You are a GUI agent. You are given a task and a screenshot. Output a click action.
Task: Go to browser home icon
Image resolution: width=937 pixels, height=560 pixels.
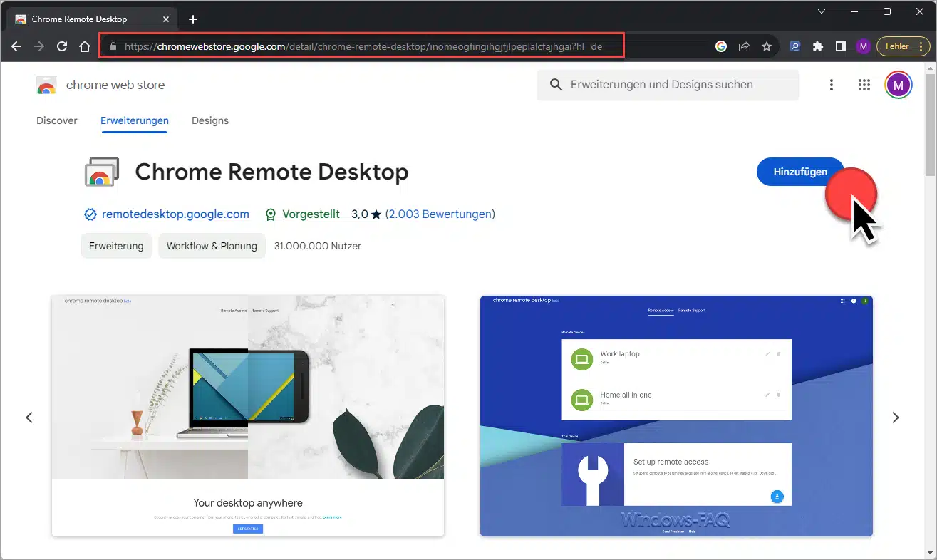[85, 46]
